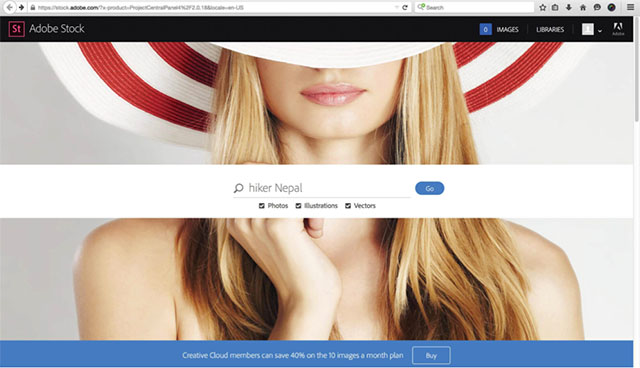
Task: Go to the browser home page icon
Action: click(583, 7)
